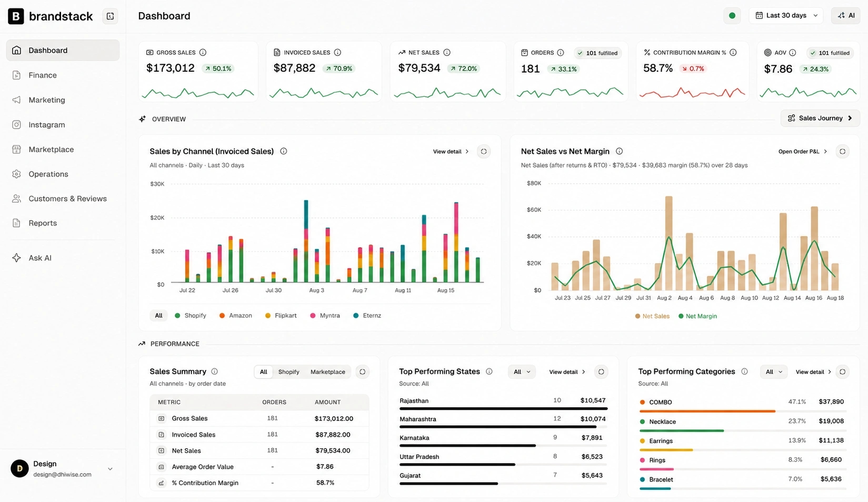Click the COMBO category orange progress bar
The image size is (868, 502).
coord(707,411)
